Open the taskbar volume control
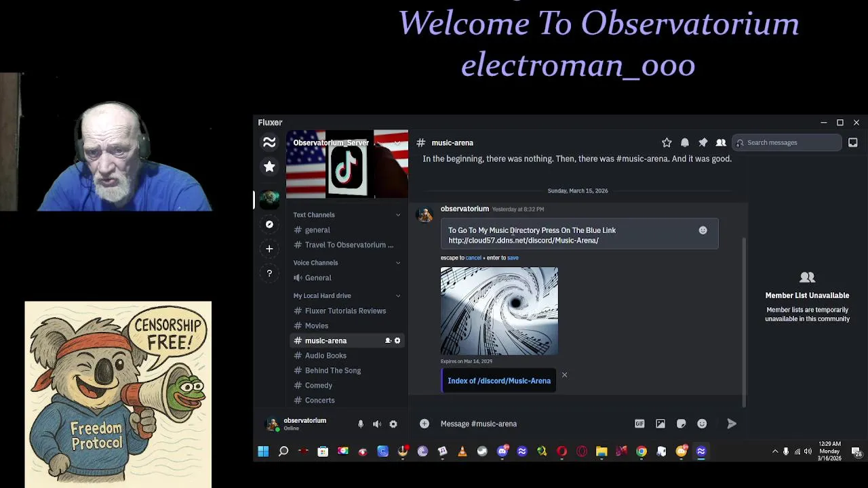The height and width of the screenshot is (488, 868). [808, 451]
